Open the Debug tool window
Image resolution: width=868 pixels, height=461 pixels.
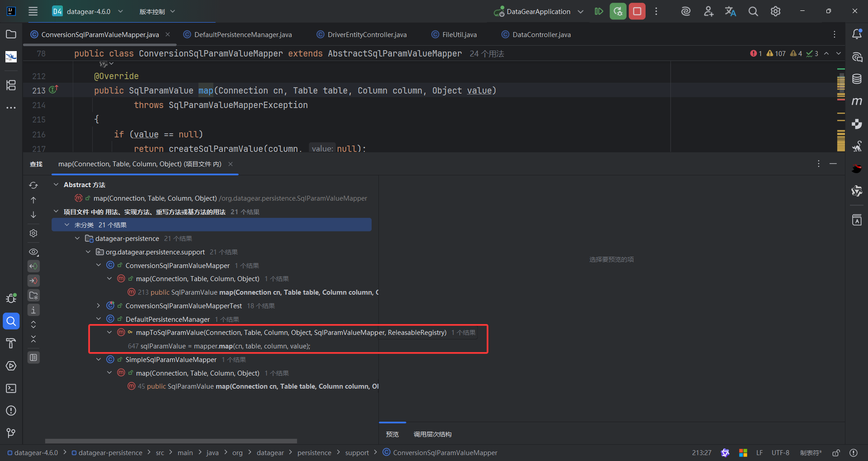(11, 298)
